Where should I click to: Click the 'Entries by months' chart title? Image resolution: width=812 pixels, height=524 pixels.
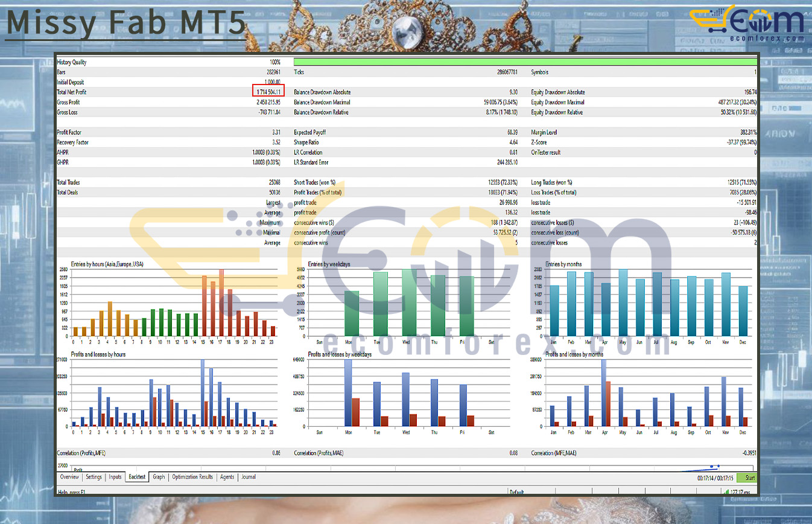(564, 264)
